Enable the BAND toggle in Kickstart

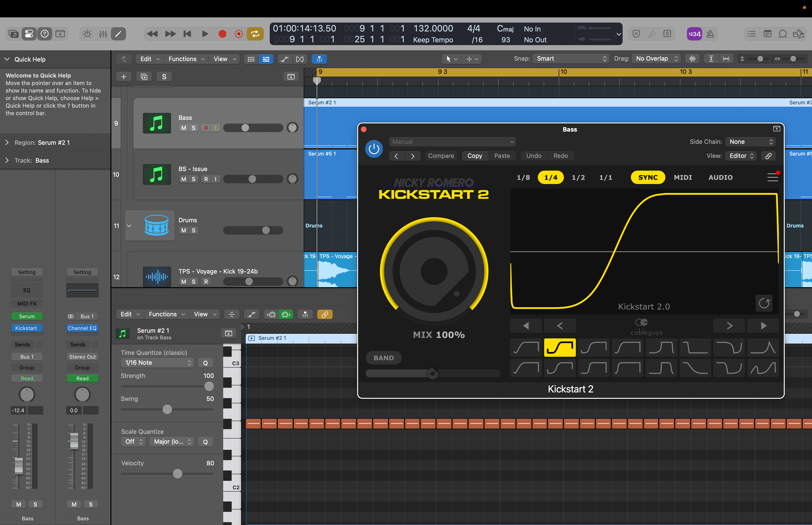click(383, 358)
